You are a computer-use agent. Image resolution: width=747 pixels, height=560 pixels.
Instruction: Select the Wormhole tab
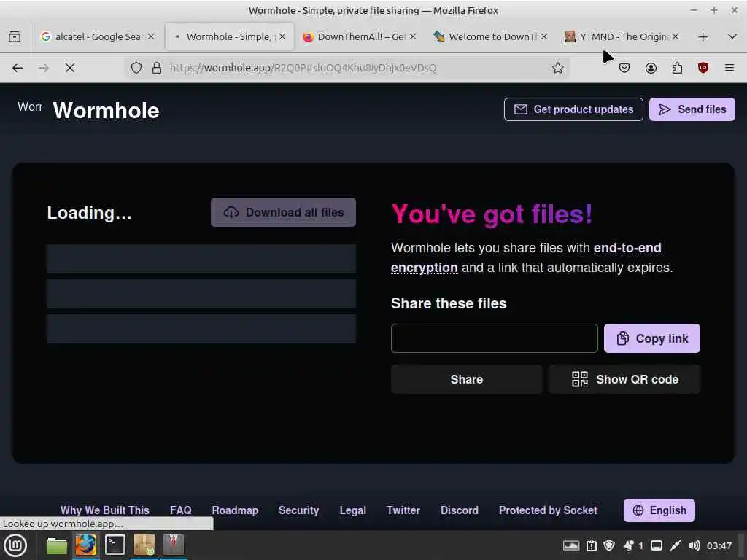click(229, 36)
